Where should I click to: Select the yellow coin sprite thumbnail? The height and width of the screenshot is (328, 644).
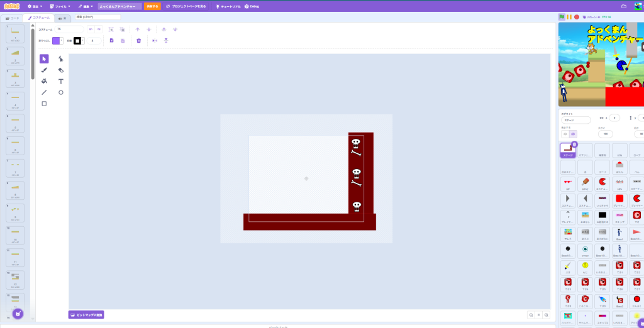[586, 267]
